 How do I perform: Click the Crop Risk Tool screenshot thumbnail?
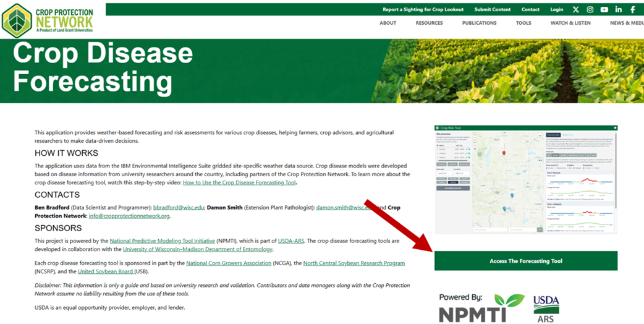click(x=526, y=180)
